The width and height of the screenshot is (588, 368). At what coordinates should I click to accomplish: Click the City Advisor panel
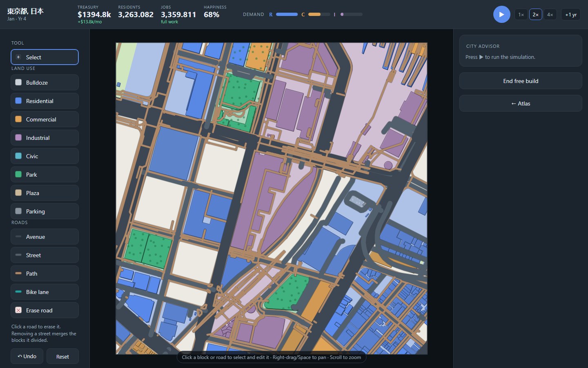521,51
